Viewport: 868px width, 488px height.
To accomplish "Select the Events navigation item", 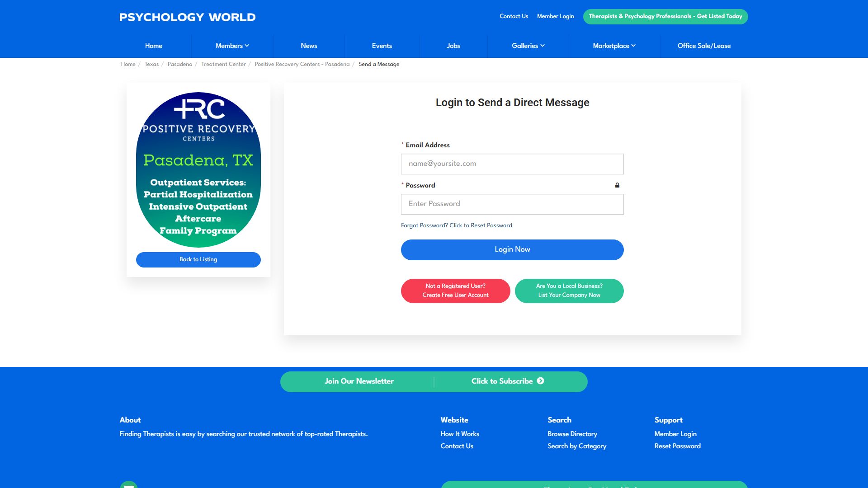I will point(382,46).
